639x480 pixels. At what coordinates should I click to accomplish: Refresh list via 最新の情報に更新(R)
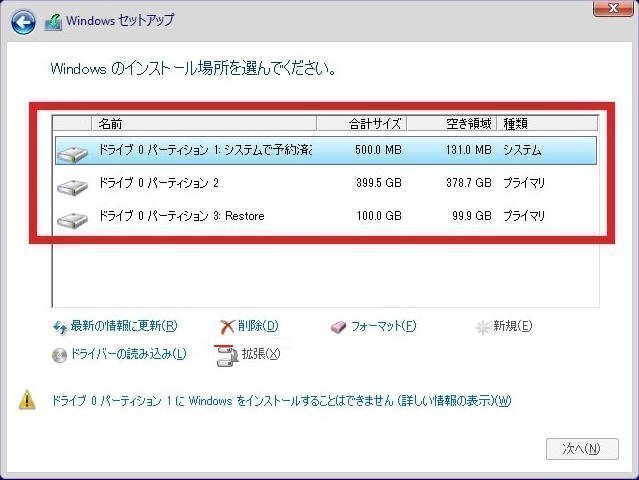[124, 326]
